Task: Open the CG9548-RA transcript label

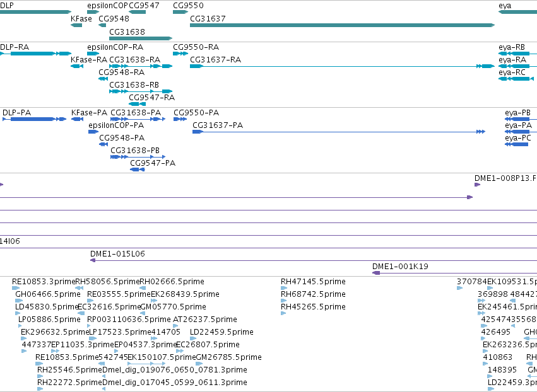Action: click(122, 72)
